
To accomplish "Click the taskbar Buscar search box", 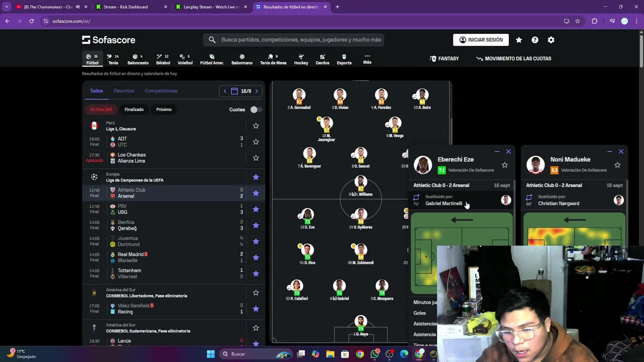I will (x=255, y=354).
